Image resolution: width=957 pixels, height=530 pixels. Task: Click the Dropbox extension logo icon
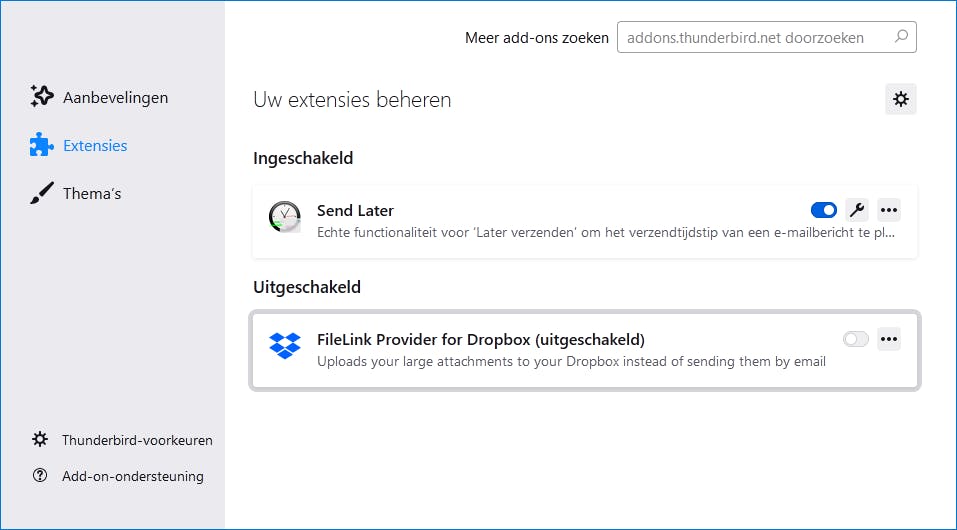285,345
